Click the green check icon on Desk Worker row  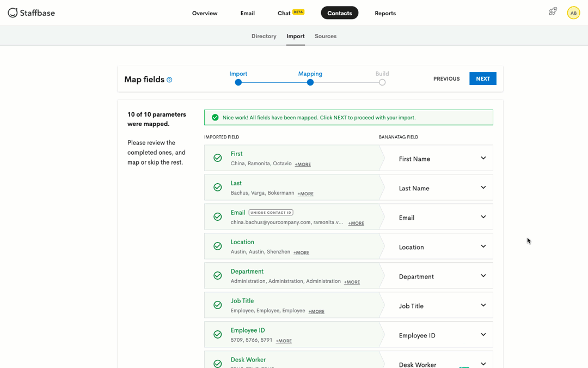217,364
